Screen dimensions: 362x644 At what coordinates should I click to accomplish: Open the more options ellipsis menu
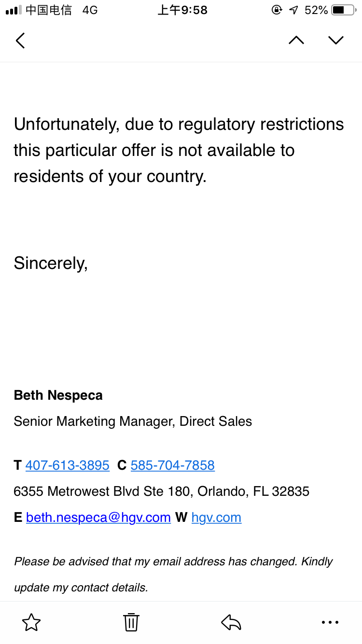(330, 622)
